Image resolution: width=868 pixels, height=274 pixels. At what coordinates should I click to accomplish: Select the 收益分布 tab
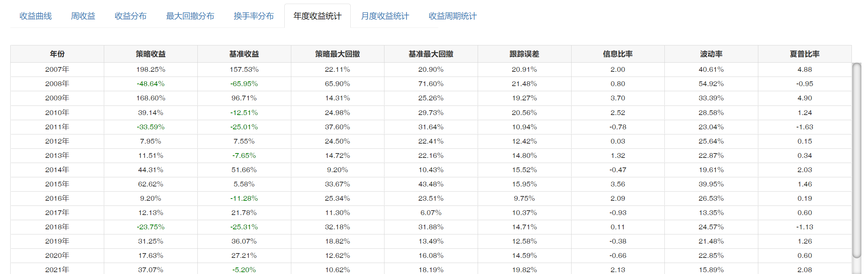[131, 16]
